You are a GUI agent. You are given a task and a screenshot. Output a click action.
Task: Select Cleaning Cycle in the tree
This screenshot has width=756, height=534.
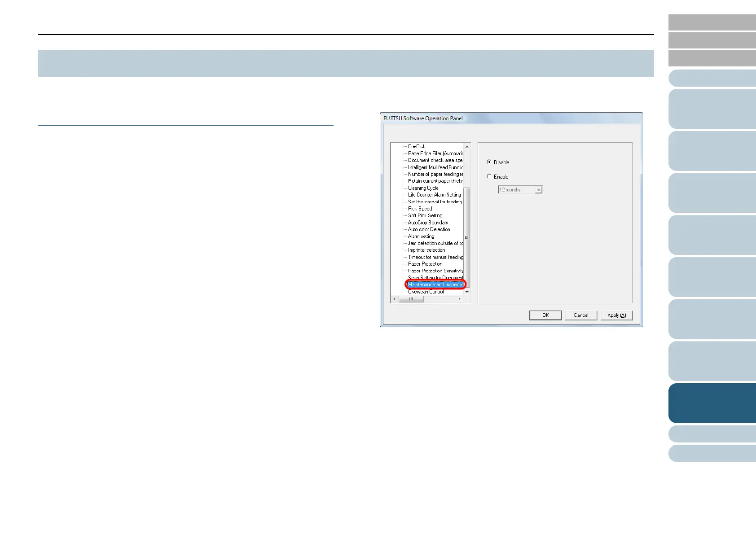[423, 188]
